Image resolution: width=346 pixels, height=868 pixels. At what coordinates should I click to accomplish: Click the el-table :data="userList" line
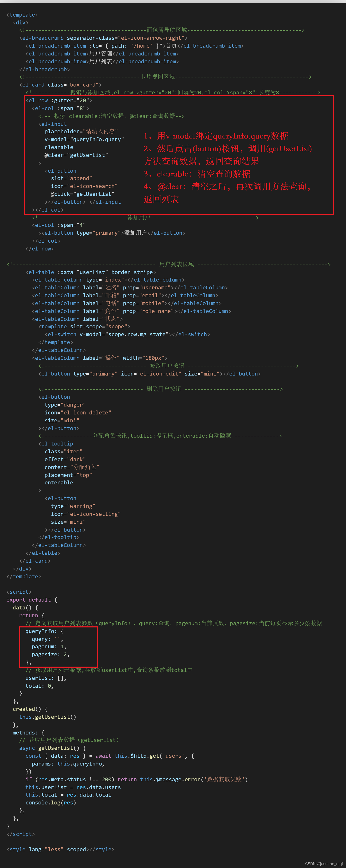tap(91, 272)
